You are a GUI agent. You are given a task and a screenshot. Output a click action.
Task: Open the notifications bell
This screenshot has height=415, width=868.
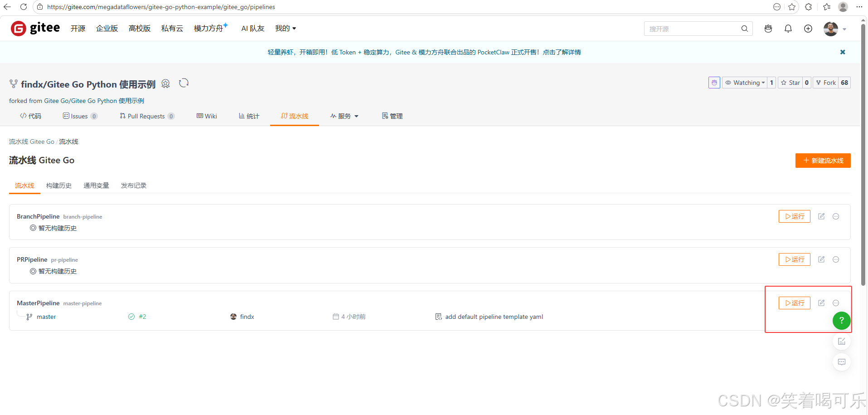788,29
